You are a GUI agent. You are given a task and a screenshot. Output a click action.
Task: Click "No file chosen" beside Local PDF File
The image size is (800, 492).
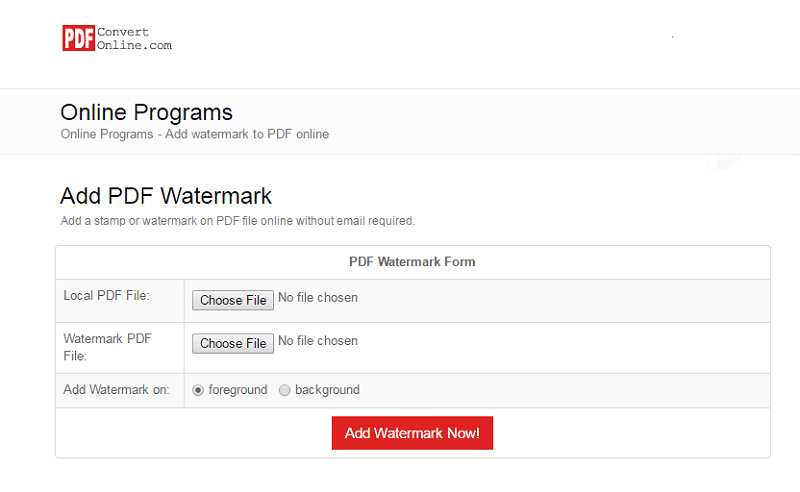click(x=318, y=298)
